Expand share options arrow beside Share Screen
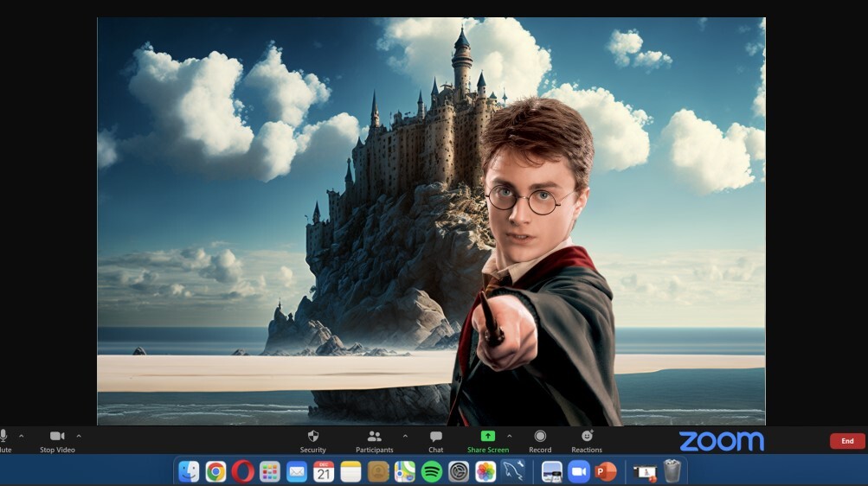Screen dimensions: 868x486 coord(509,436)
